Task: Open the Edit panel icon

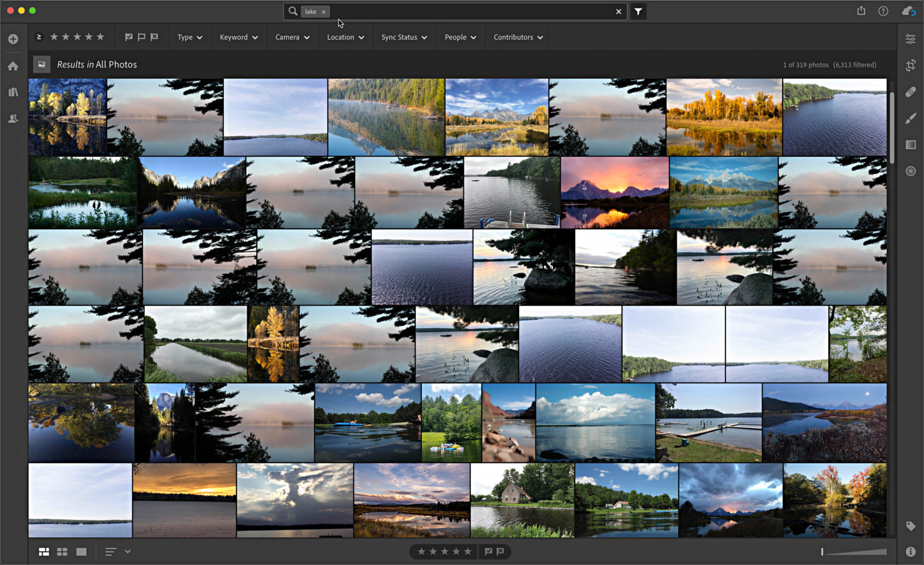Action: pos(911,38)
